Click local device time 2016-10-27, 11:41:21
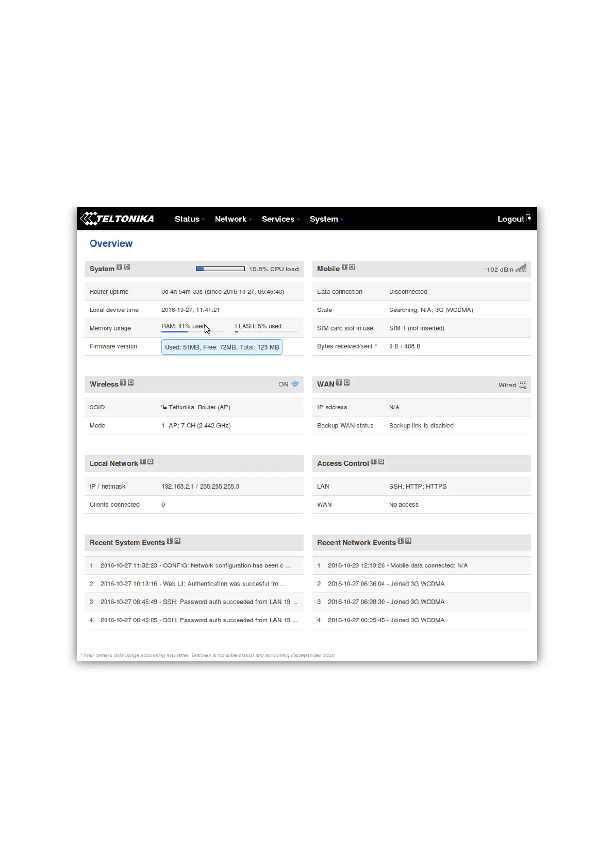 (191, 310)
